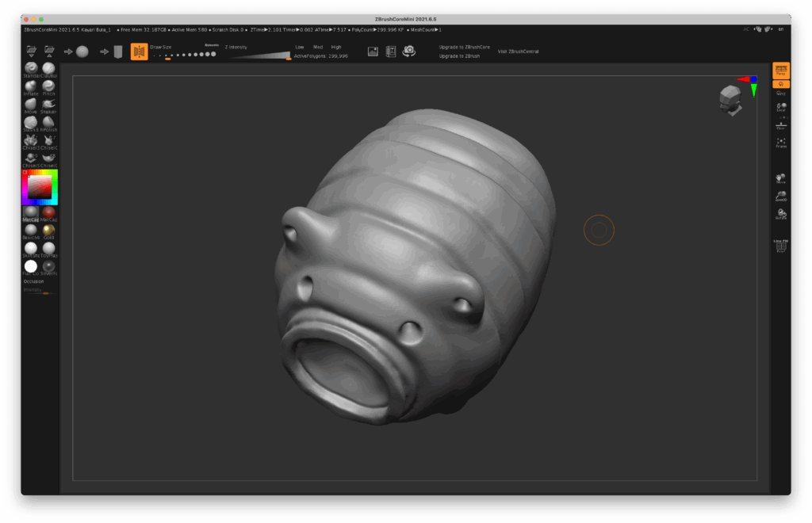The width and height of the screenshot is (812, 523).
Task: Click the Rotate view navigation icon
Action: pos(781,214)
